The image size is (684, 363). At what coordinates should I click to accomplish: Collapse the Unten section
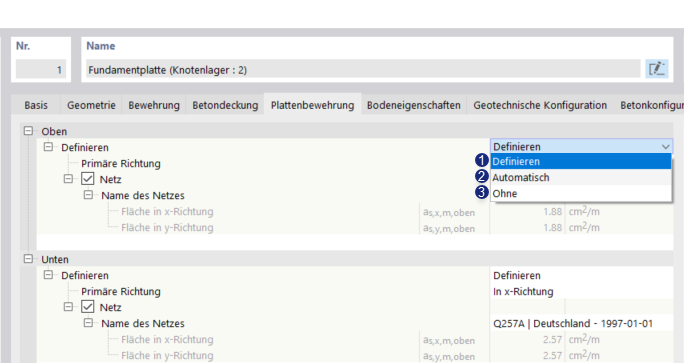click(28, 259)
